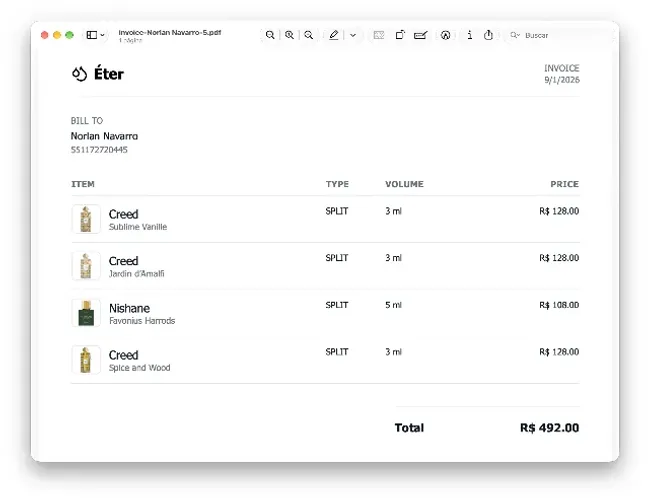
Task: Click the Sublime Vanille text
Action: pos(138,227)
